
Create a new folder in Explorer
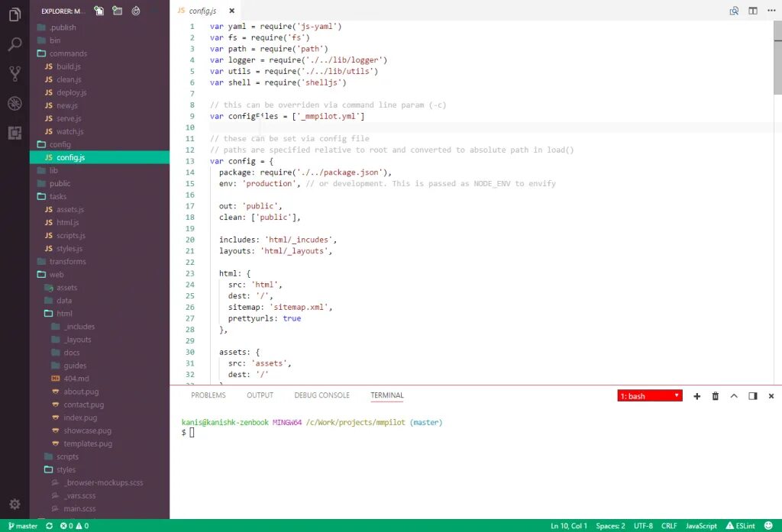tap(117, 11)
